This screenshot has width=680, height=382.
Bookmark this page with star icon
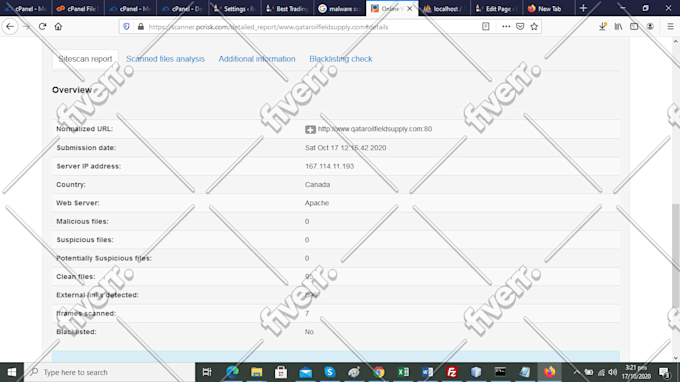pyautogui.click(x=534, y=26)
